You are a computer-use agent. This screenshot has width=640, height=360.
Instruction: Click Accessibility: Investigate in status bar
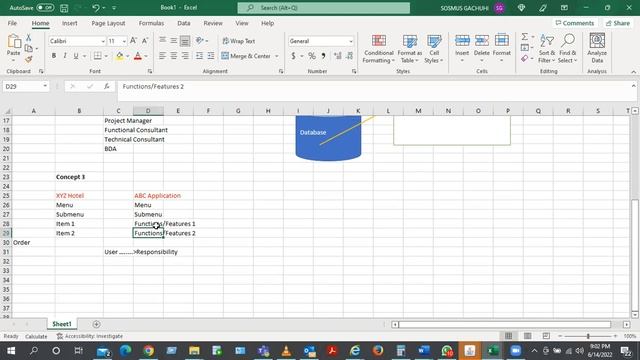90,336
